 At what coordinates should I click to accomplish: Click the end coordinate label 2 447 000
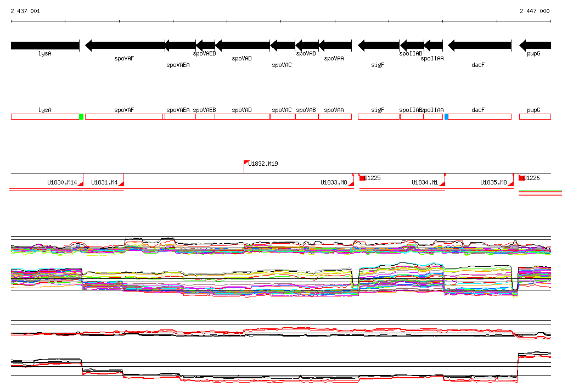(535, 11)
